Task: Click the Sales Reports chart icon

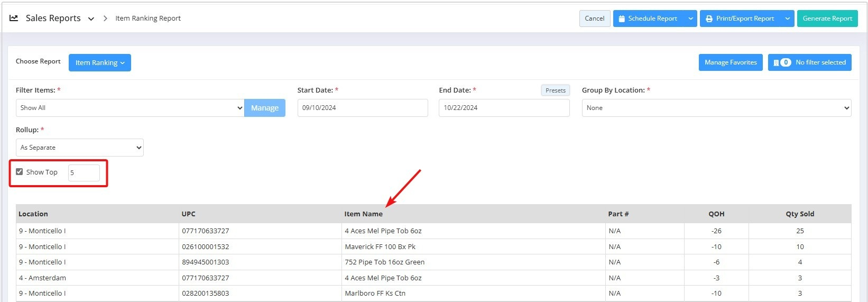Action: click(14, 18)
